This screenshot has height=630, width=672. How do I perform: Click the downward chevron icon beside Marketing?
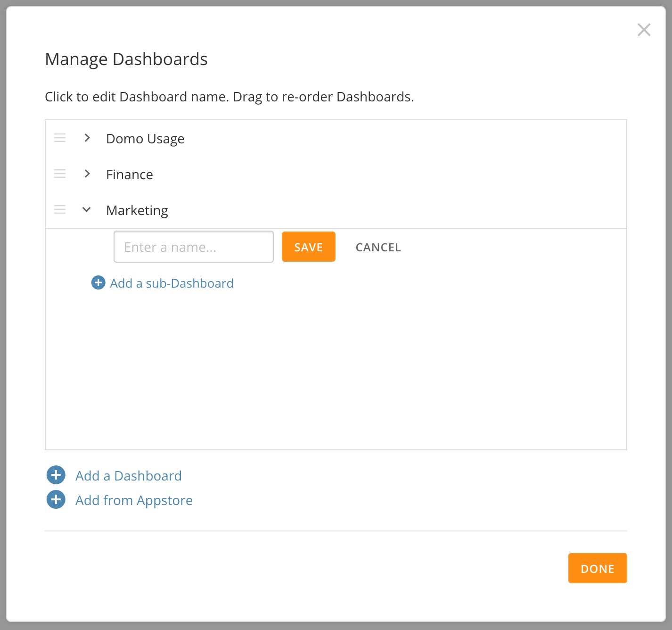pyautogui.click(x=86, y=210)
